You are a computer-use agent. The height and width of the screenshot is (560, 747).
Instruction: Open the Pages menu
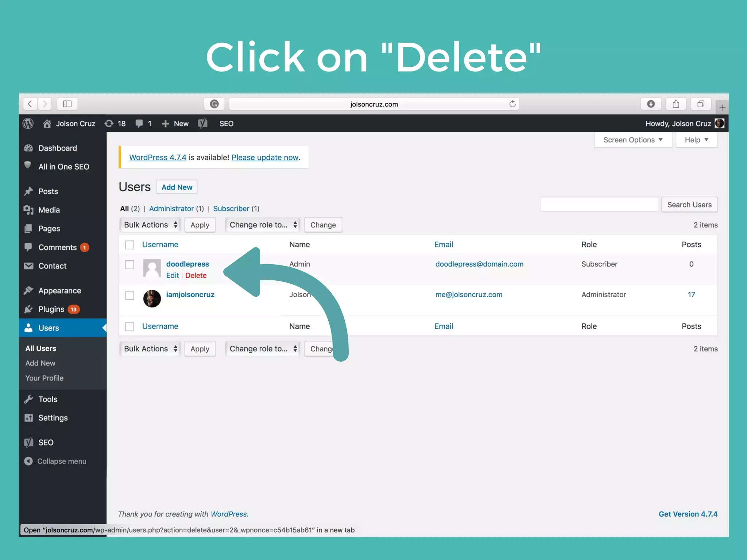pos(49,229)
